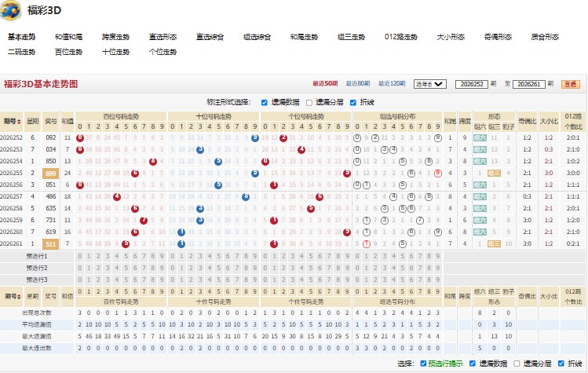Go to 012路走势 chart
Image resolution: width=588 pixels, height=373 pixels.
pyautogui.click(x=401, y=37)
